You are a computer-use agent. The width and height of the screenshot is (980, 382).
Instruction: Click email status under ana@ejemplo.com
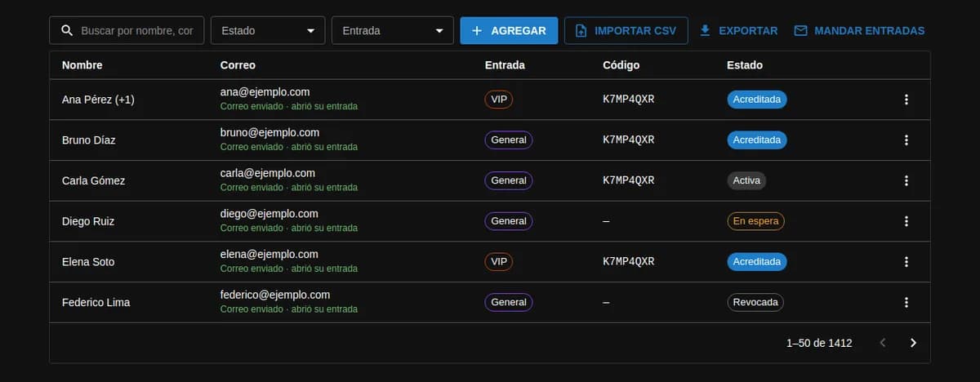[x=289, y=106]
